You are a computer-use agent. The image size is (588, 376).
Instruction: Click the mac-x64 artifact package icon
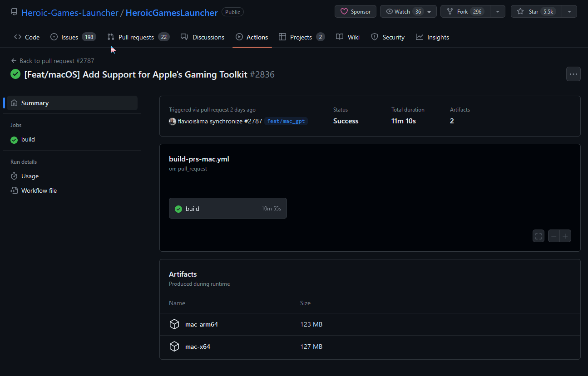(x=174, y=347)
